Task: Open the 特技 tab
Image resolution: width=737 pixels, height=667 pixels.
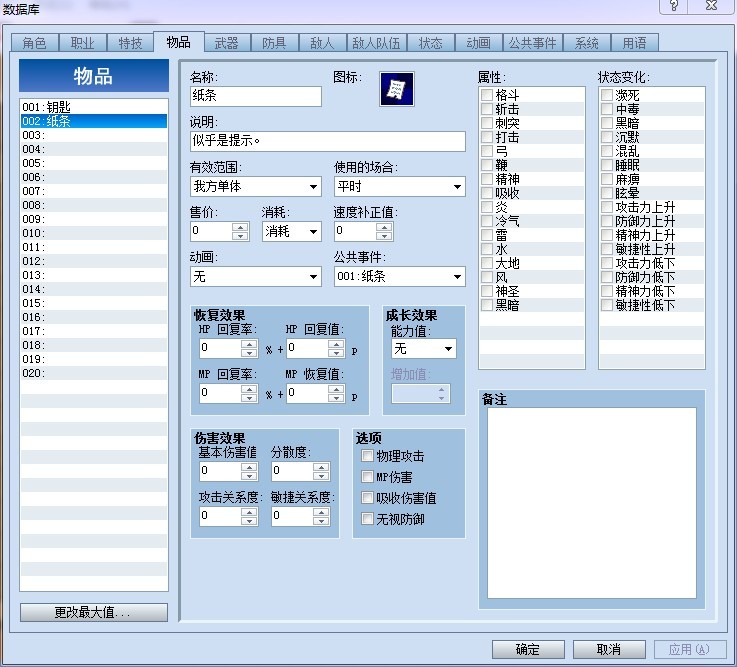Action: tap(130, 43)
